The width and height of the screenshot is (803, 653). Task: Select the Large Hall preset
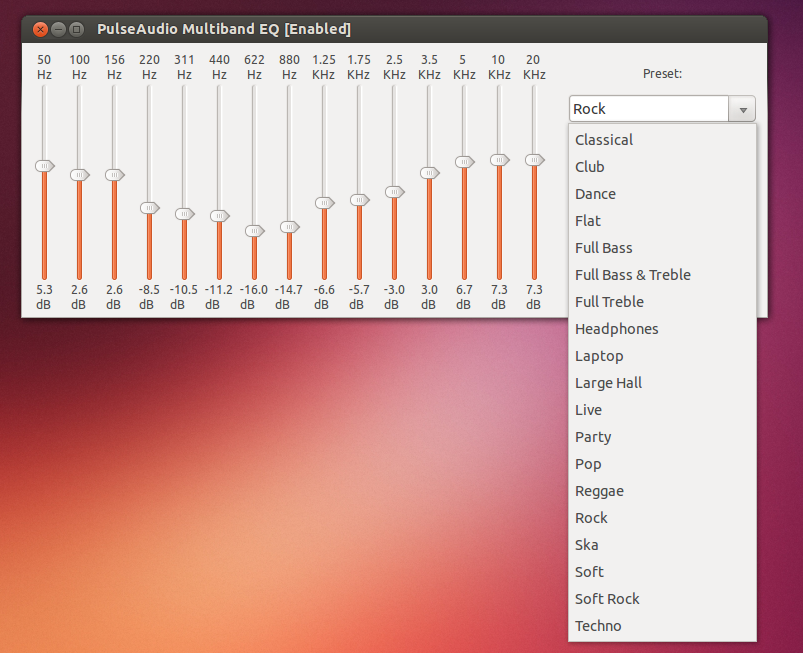[608, 382]
